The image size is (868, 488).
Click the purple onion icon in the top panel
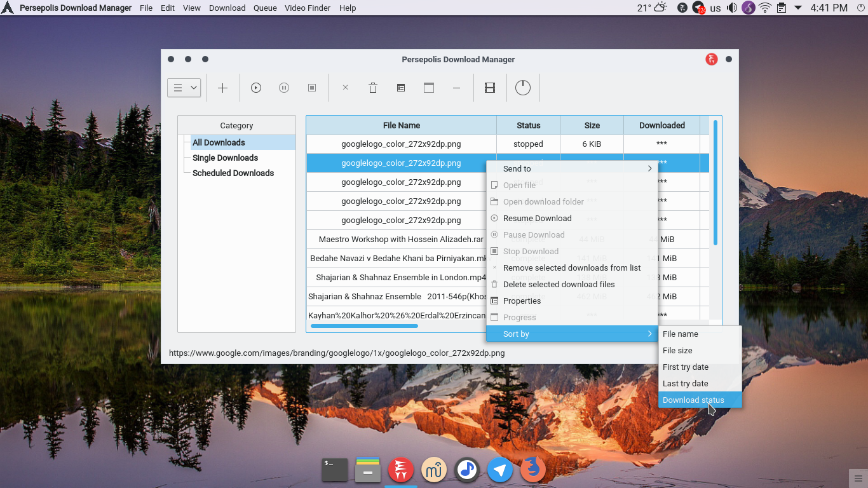click(749, 8)
